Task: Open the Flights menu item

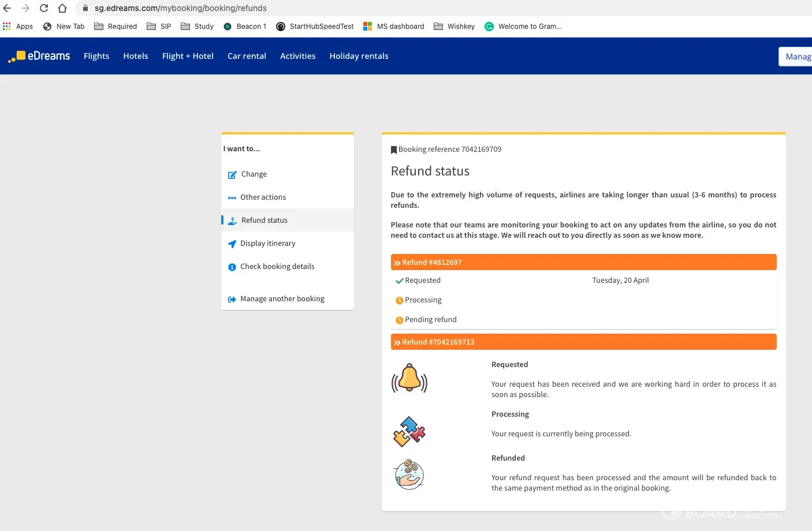Action: [96, 56]
